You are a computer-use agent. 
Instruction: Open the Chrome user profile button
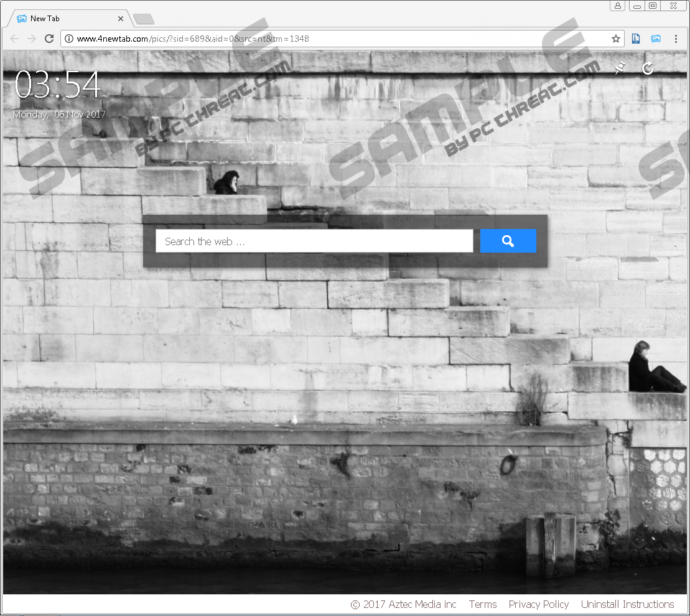(x=617, y=6)
